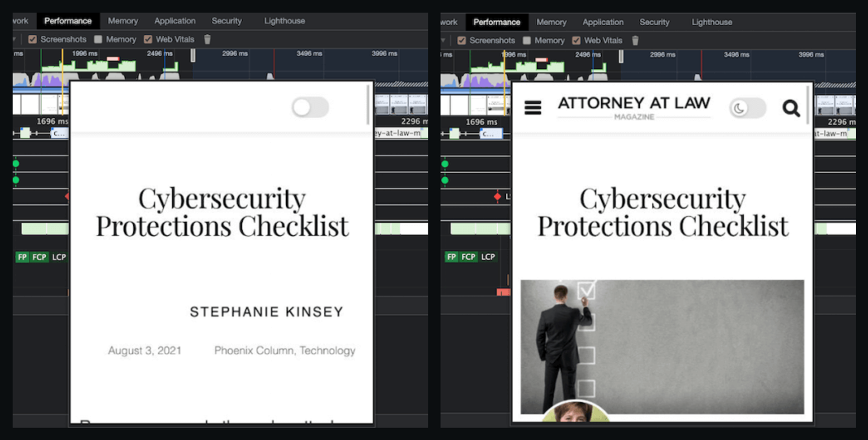Open the Application tab in left panel
The height and width of the screenshot is (440, 868).
click(x=175, y=21)
